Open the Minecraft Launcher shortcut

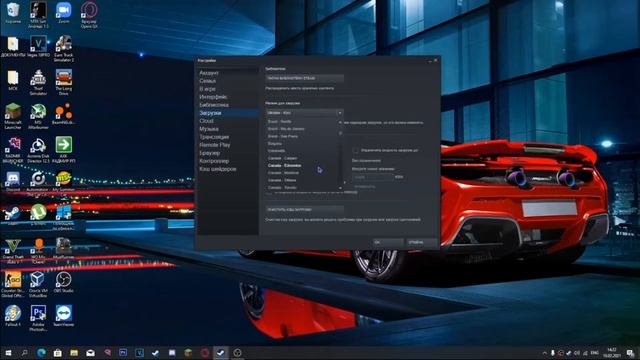tap(13, 116)
